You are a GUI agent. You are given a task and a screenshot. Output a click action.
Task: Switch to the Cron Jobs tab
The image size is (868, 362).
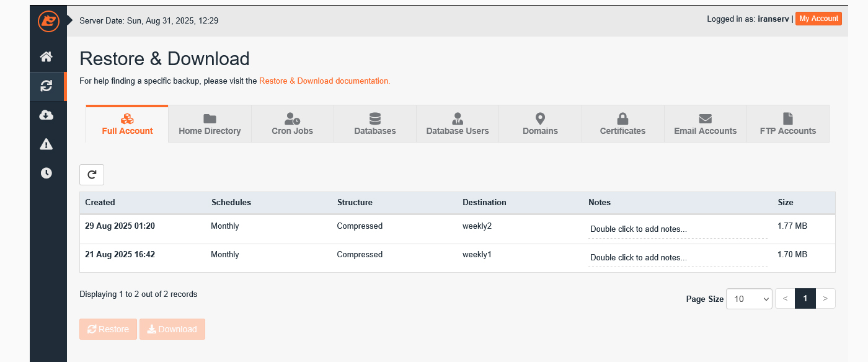coord(292,124)
